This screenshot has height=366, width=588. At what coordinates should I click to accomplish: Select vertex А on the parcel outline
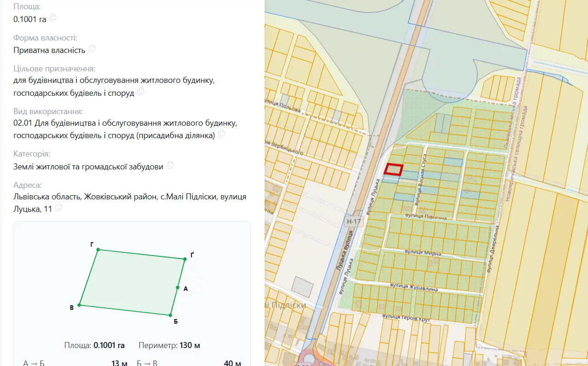point(178,287)
